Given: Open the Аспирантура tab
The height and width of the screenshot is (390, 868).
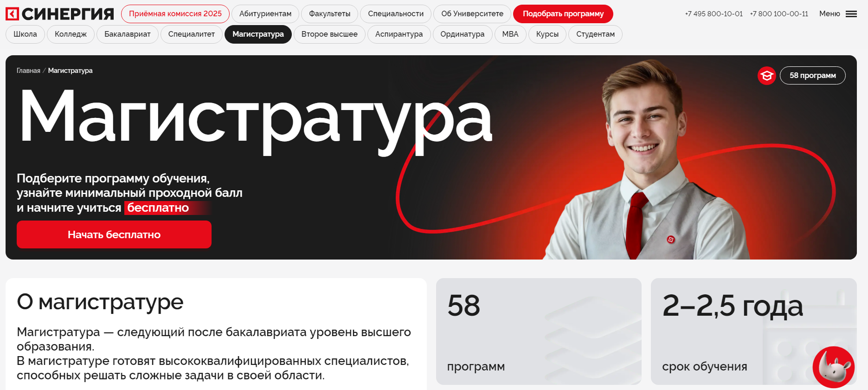Looking at the screenshot, I should (x=399, y=34).
